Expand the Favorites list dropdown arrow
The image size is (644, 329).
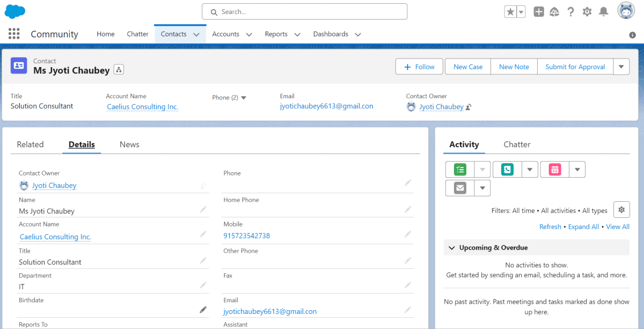(521, 12)
